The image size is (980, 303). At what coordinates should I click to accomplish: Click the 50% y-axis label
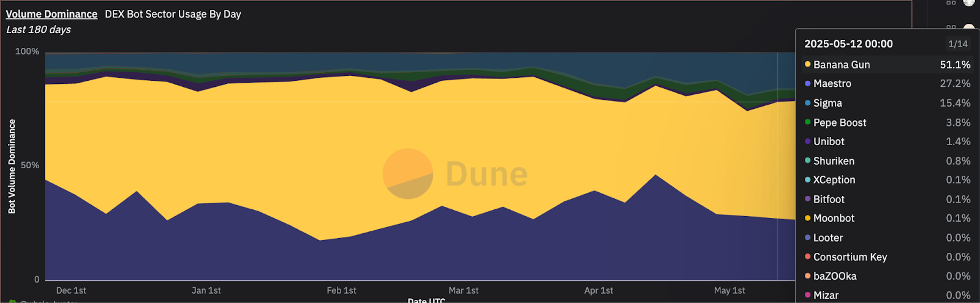[30, 165]
